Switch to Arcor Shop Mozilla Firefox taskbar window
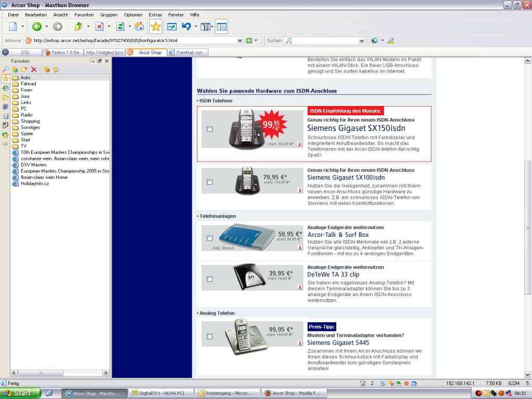 click(x=294, y=393)
